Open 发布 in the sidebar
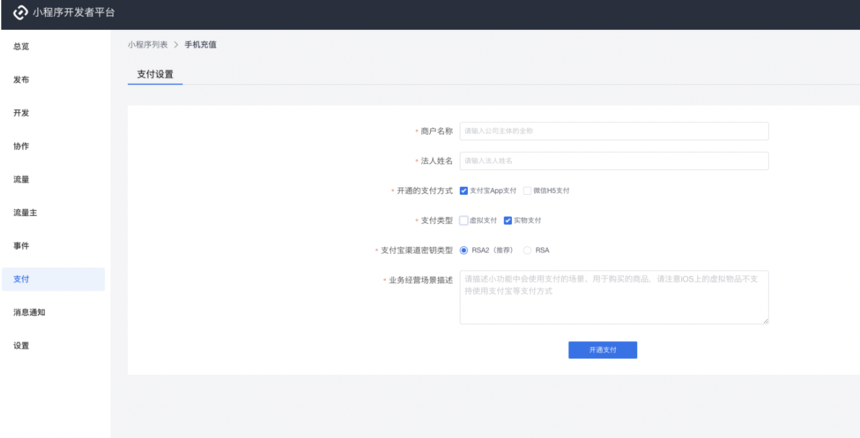Image resolution: width=860 pixels, height=438 pixels. pos(21,80)
